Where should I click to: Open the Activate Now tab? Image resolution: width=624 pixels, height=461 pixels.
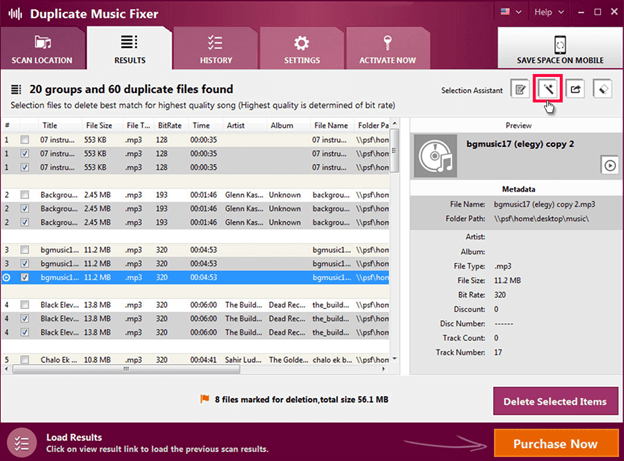click(x=388, y=49)
